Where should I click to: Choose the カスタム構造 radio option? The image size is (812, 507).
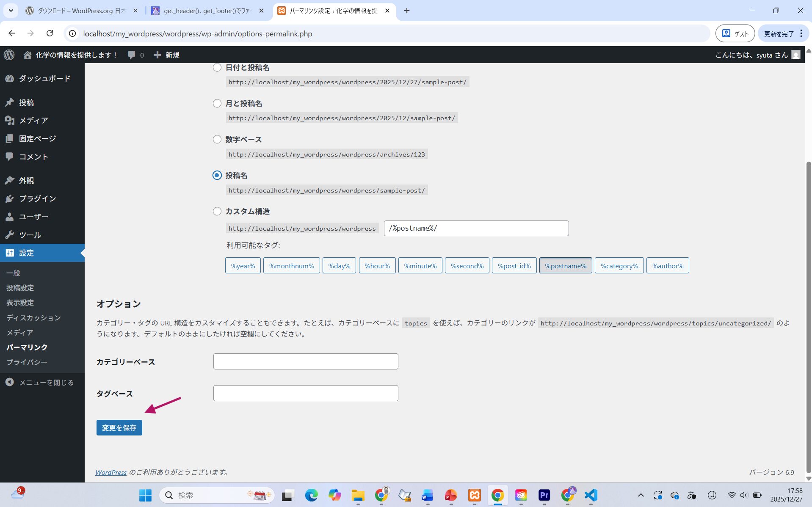217,211
